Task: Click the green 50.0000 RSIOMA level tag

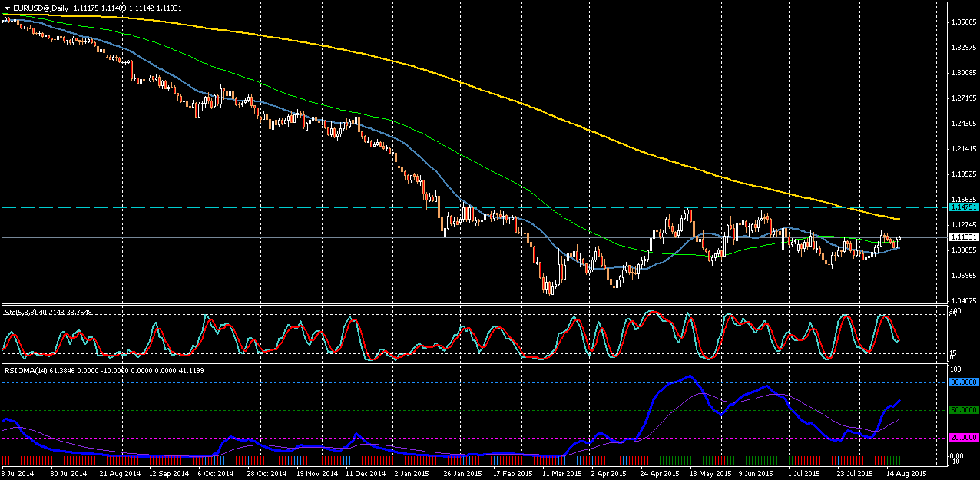Action: (x=963, y=410)
